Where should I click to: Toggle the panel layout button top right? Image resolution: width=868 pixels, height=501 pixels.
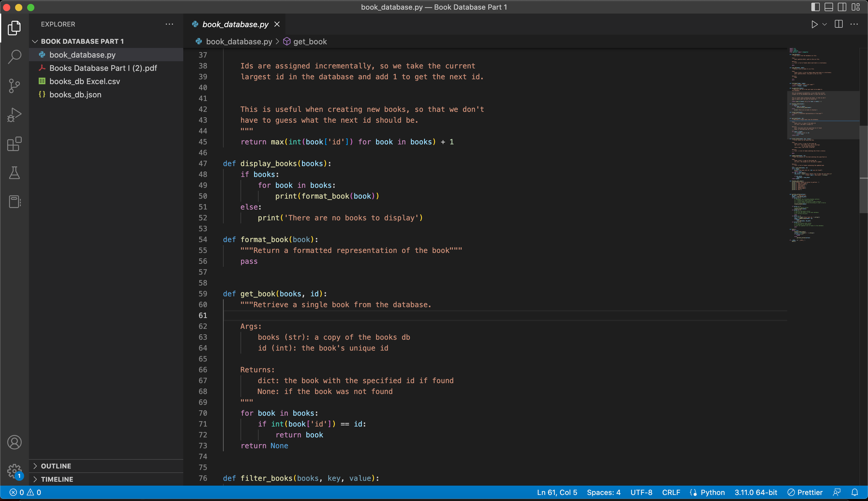coord(829,7)
